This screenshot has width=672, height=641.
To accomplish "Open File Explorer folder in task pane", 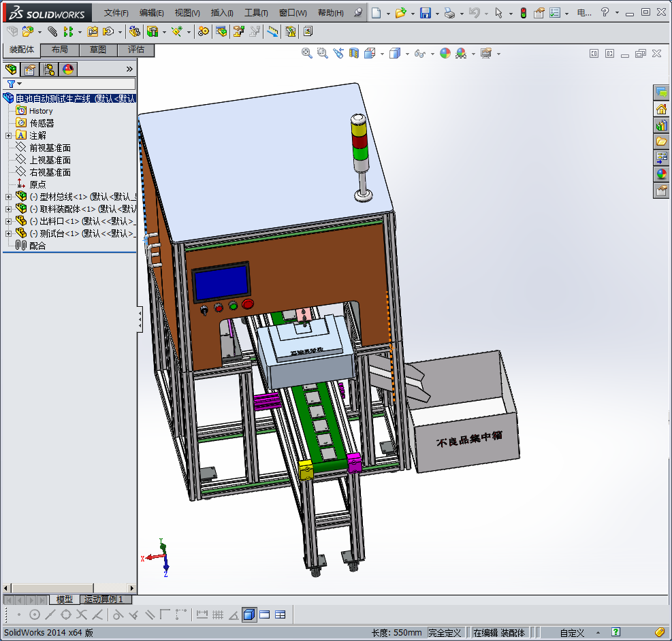I will (x=661, y=142).
